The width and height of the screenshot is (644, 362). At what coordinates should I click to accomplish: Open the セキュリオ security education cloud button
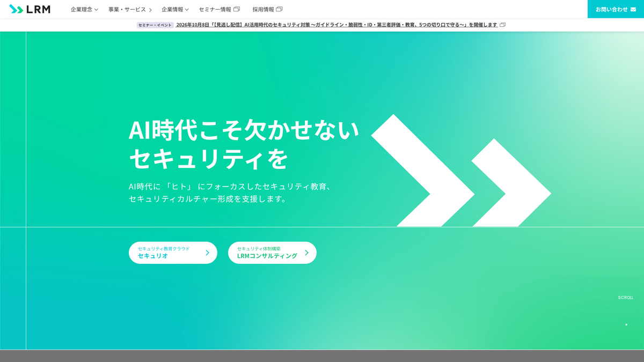point(173,253)
